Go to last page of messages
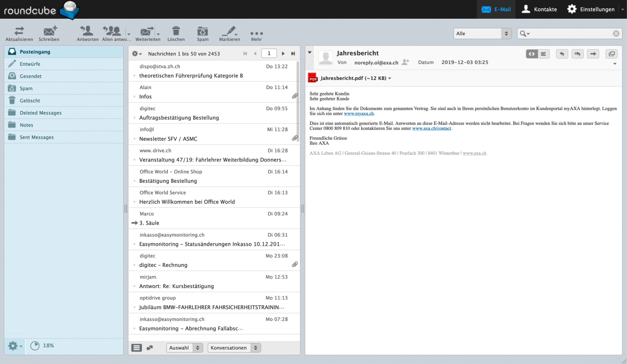This screenshot has height=364, width=627. click(293, 54)
